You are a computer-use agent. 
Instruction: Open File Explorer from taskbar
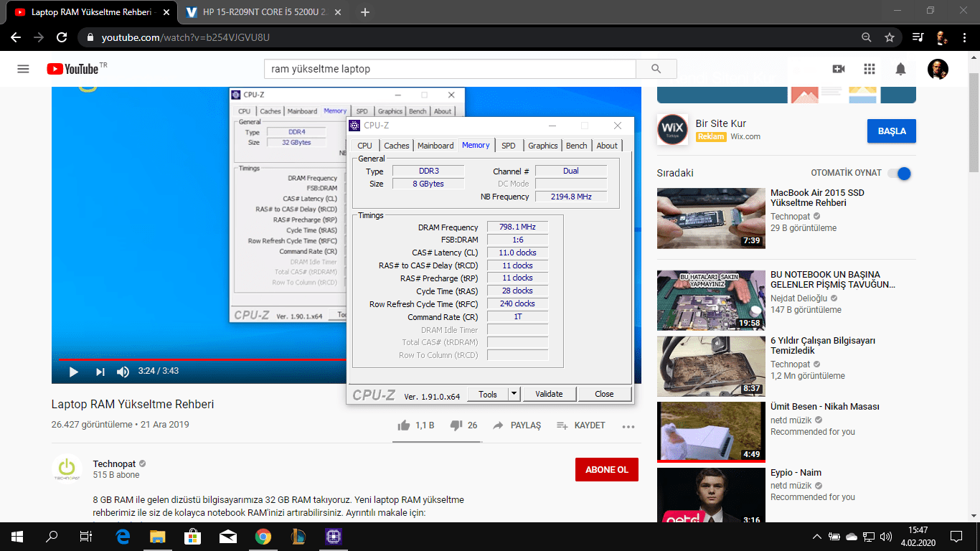pyautogui.click(x=158, y=537)
